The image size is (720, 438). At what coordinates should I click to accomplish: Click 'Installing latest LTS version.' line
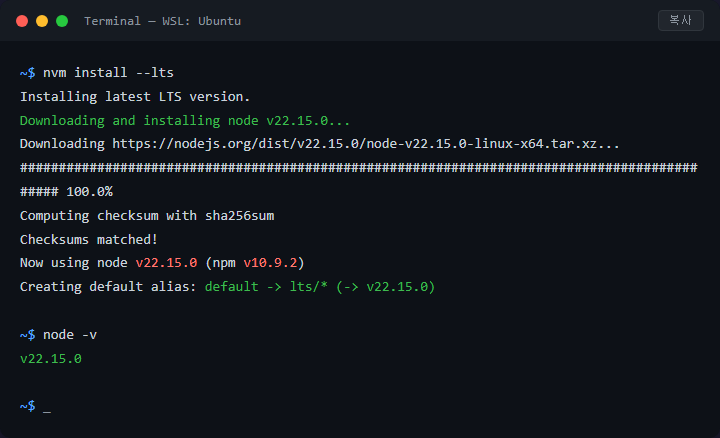(x=135, y=96)
